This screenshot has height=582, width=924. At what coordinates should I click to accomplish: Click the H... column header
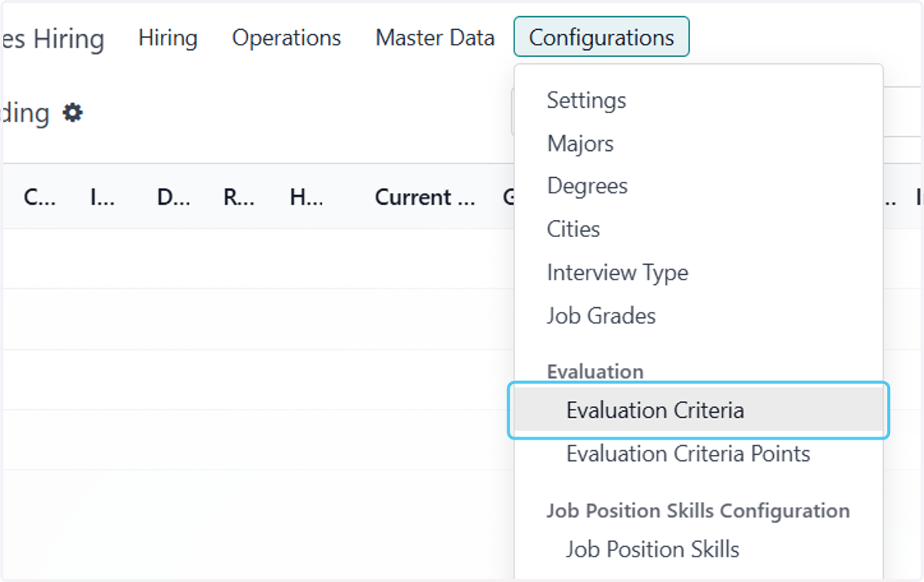tap(306, 197)
